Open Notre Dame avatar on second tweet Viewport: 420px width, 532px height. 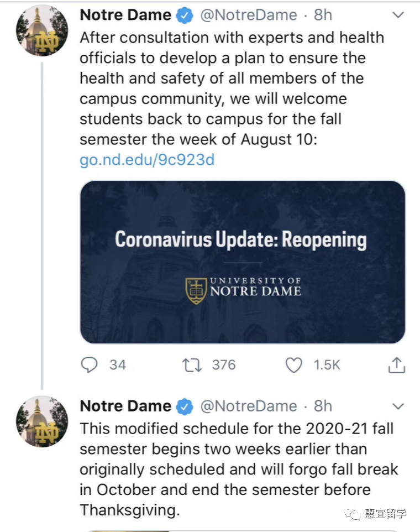click(x=43, y=421)
